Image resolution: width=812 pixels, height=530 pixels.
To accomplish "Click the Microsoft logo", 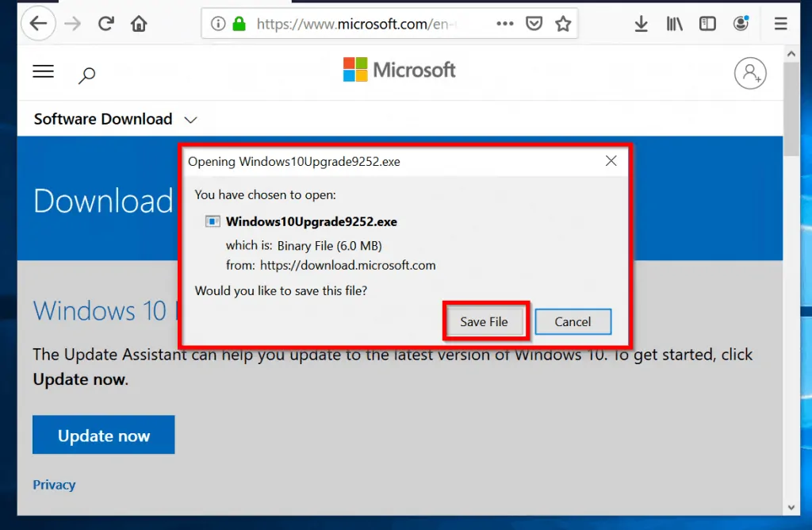I will pos(400,69).
